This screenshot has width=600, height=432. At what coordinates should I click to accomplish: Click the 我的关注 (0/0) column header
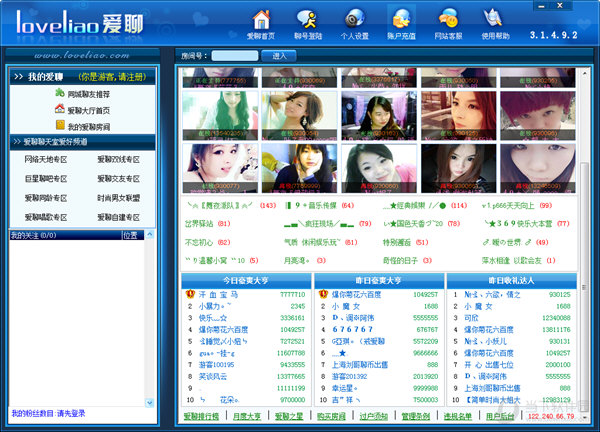pyautogui.click(x=65, y=235)
